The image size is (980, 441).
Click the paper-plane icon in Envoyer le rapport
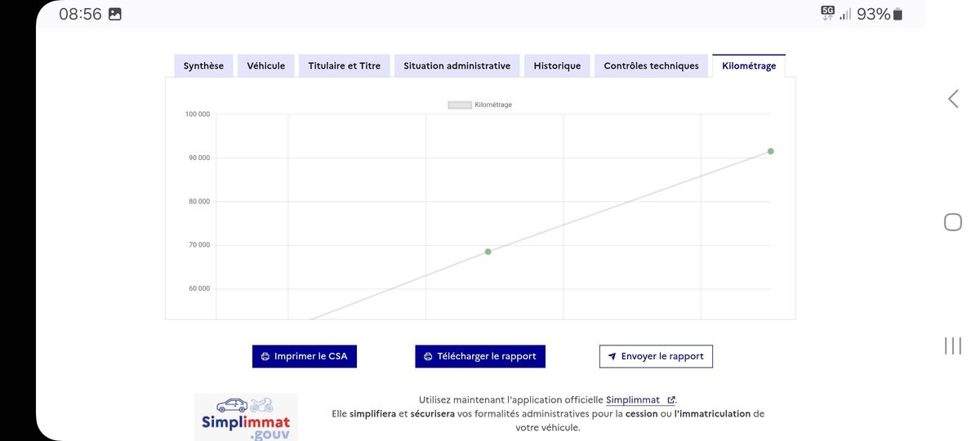point(612,357)
